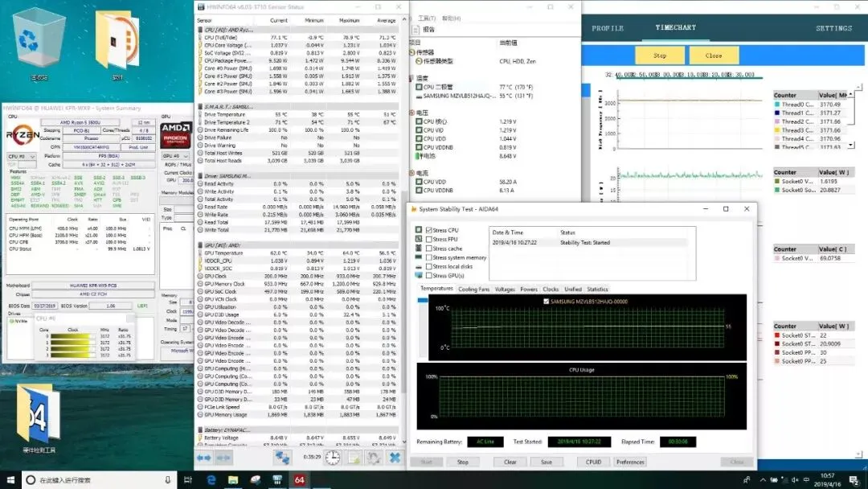Open the notification center icon in the tray

pos(854,479)
